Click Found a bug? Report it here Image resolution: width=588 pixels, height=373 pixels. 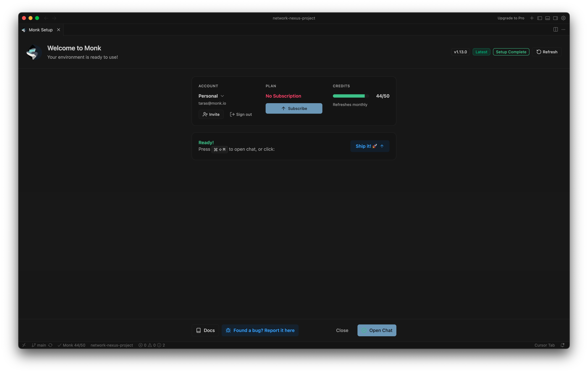point(260,330)
